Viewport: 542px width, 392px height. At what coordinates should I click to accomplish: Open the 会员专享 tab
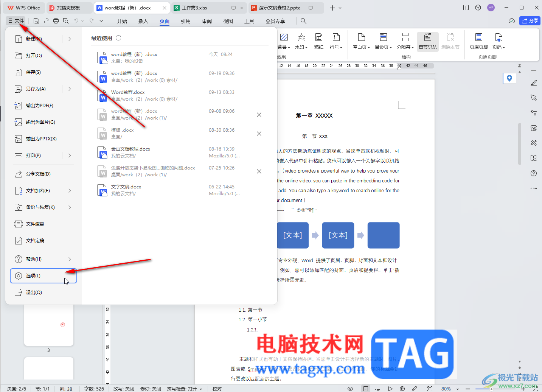click(x=275, y=21)
